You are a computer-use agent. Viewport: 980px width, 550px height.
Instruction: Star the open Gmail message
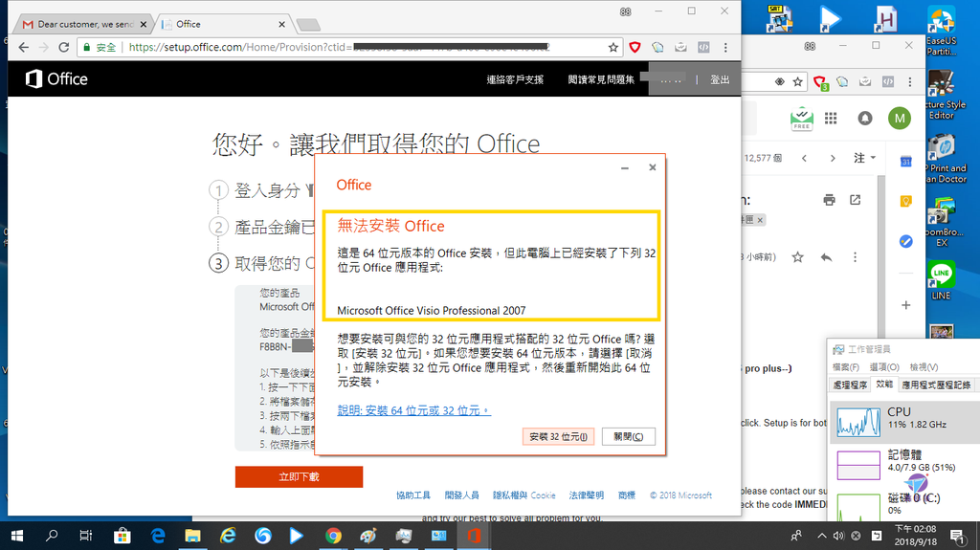tap(797, 257)
